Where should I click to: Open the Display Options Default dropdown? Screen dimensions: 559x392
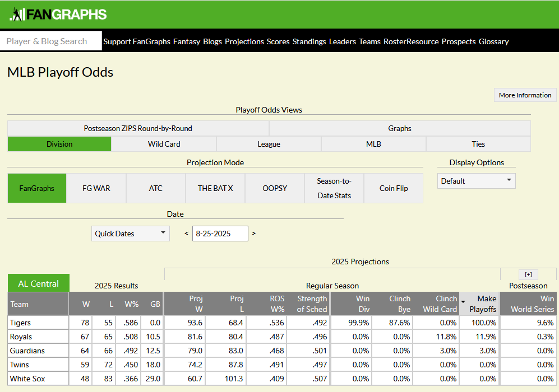(x=476, y=181)
